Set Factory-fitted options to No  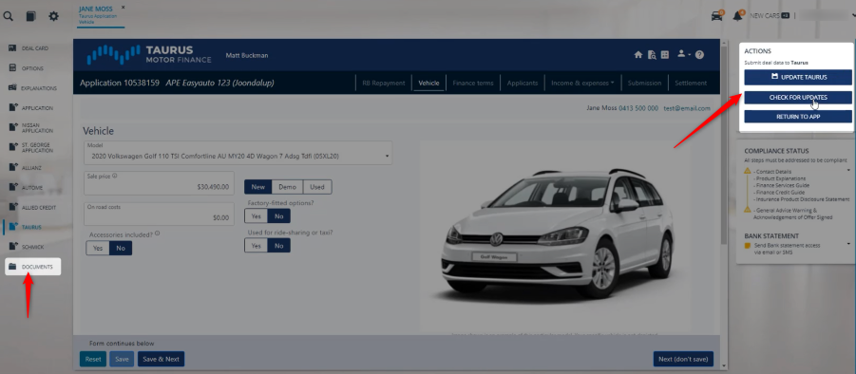(x=279, y=216)
